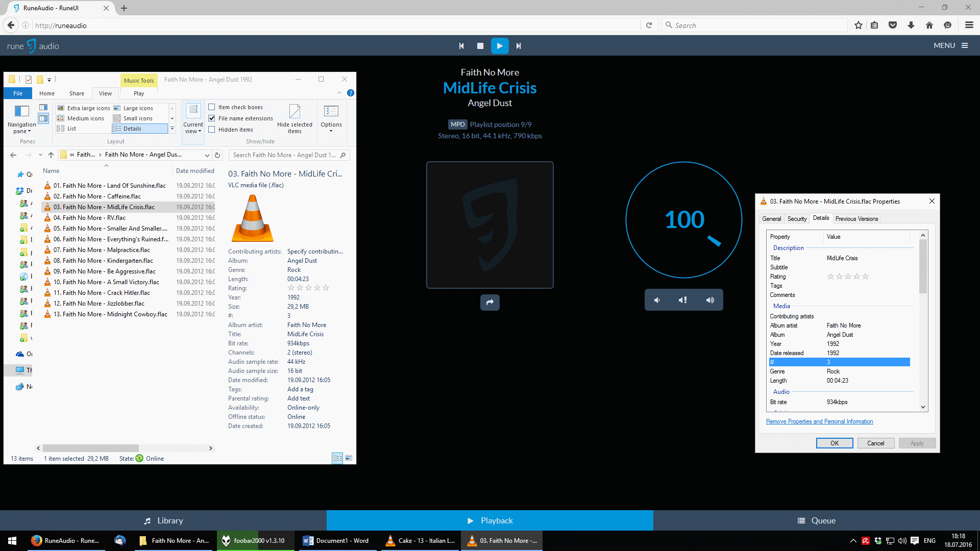Image resolution: width=980 pixels, height=551 pixels.
Task: Select List layout
Action: tap(67, 129)
